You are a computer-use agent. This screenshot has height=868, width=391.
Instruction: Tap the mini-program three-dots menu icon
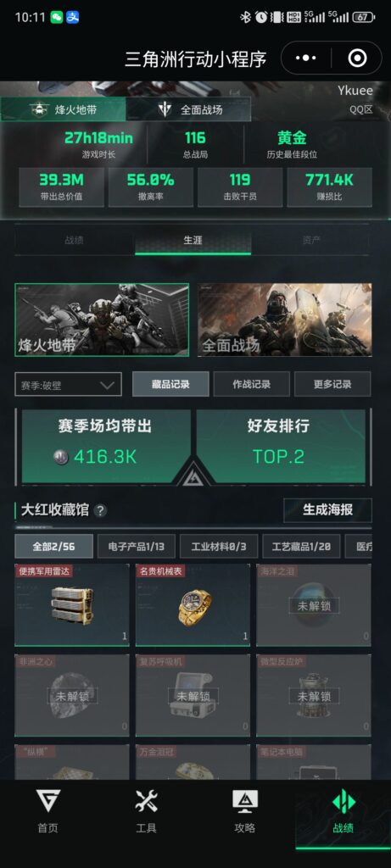point(306,58)
